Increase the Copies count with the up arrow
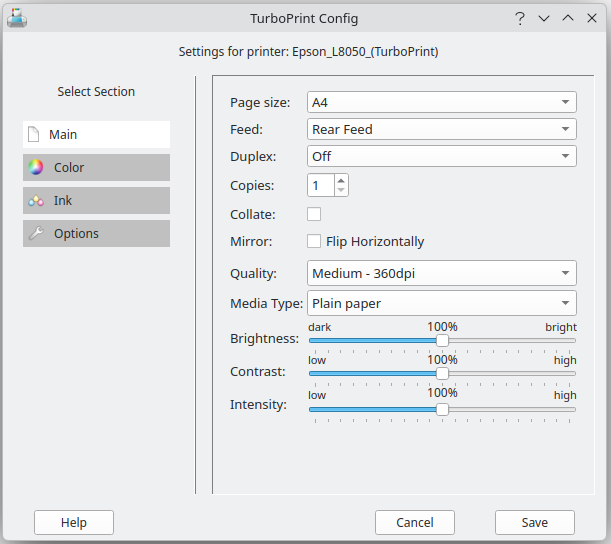611x544 pixels. 341,180
